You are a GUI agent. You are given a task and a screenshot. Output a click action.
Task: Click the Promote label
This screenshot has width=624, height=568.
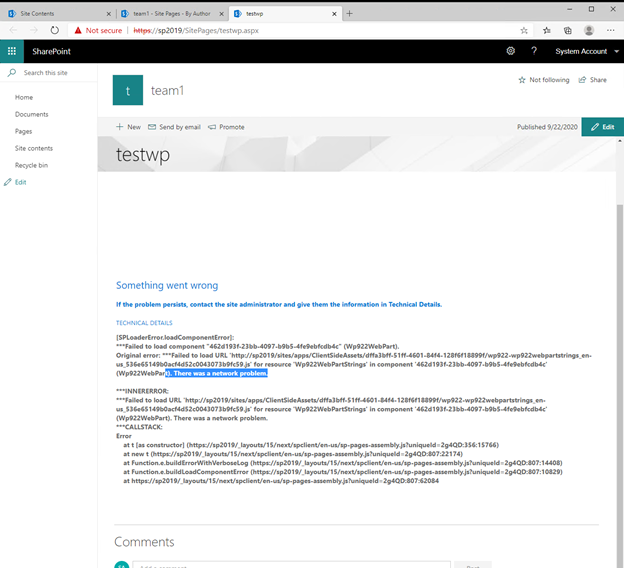pyautogui.click(x=232, y=127)
